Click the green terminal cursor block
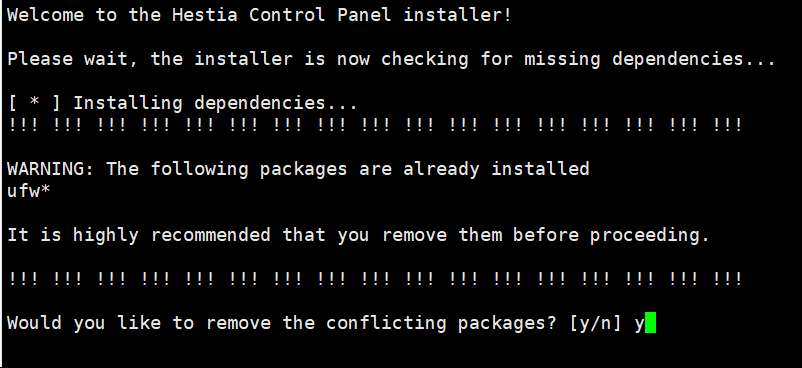 (x=650, y=323)
